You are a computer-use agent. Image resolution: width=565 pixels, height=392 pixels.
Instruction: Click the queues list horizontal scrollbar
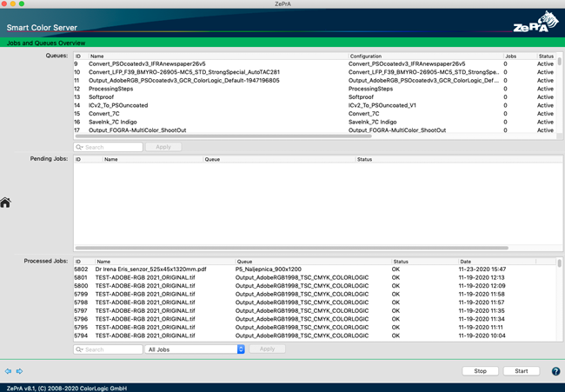223,136
